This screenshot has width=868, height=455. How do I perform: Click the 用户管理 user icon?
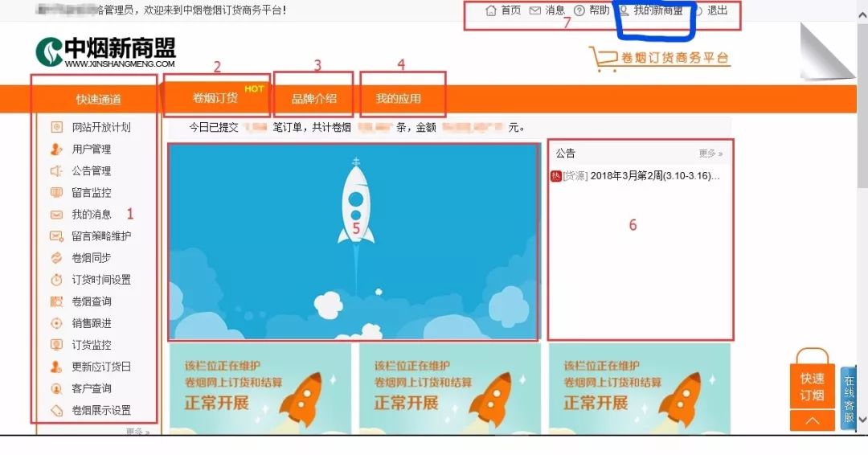(x=56, y=149)
